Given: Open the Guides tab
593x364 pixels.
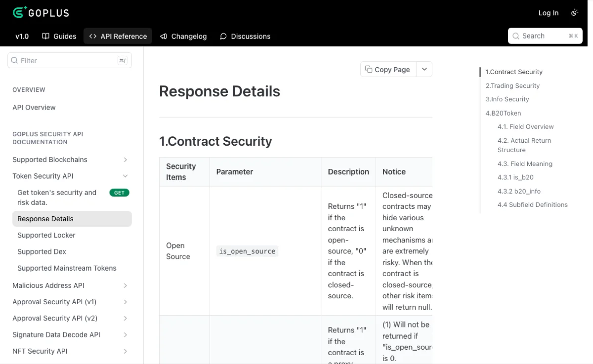Looking at the screenshot, I should click(59, 36).
